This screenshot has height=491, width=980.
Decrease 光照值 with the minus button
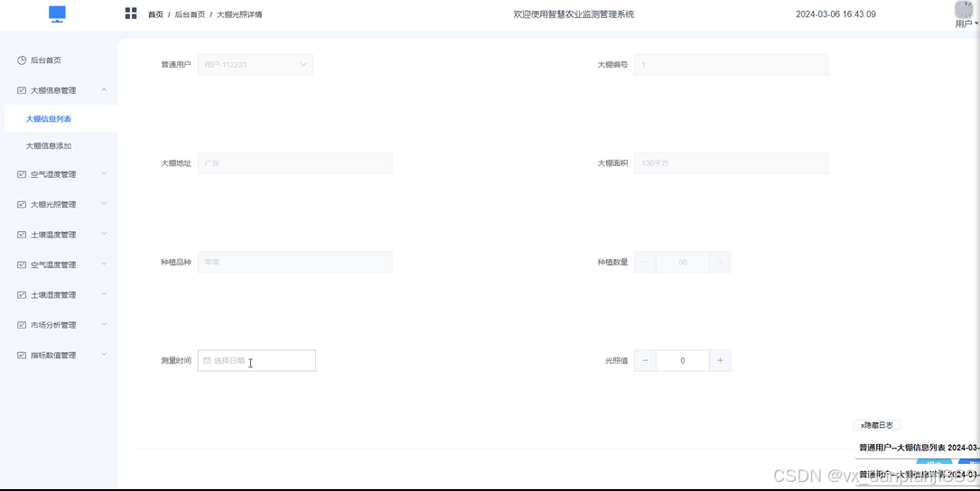coord(645,360)
